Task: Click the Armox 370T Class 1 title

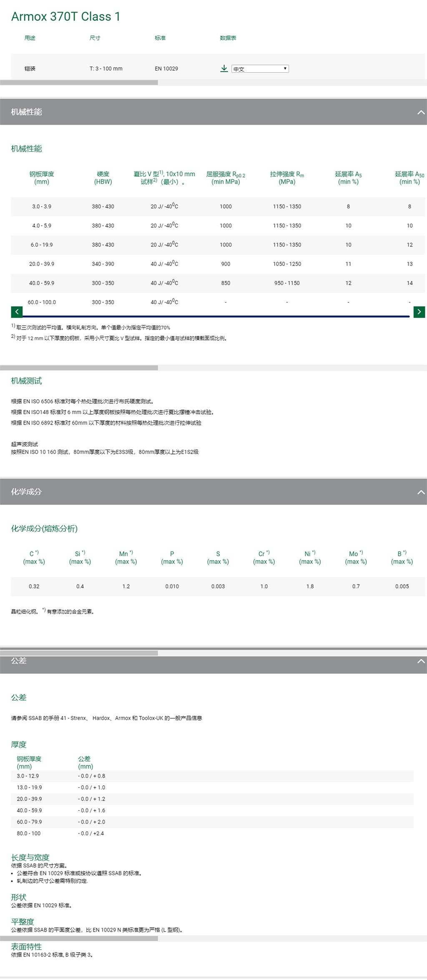Action: 66,17
